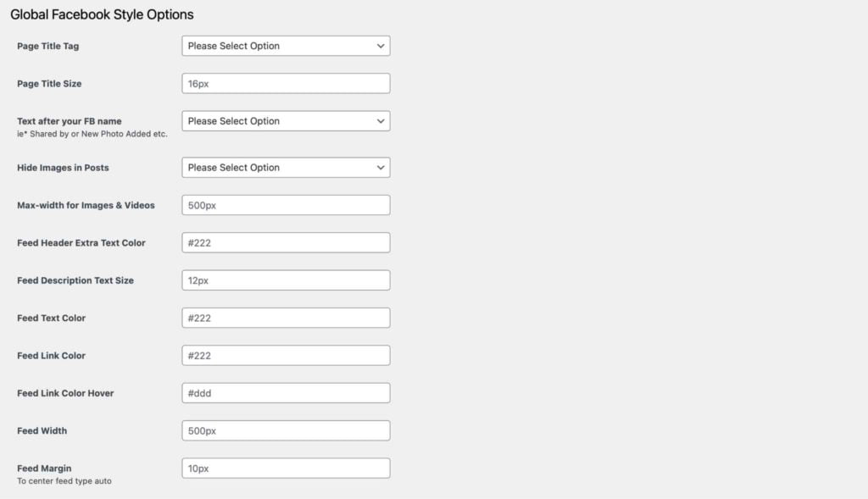
Task: Focus the Max-width for Images & Videos field
Action: click(x=286, y=205)
